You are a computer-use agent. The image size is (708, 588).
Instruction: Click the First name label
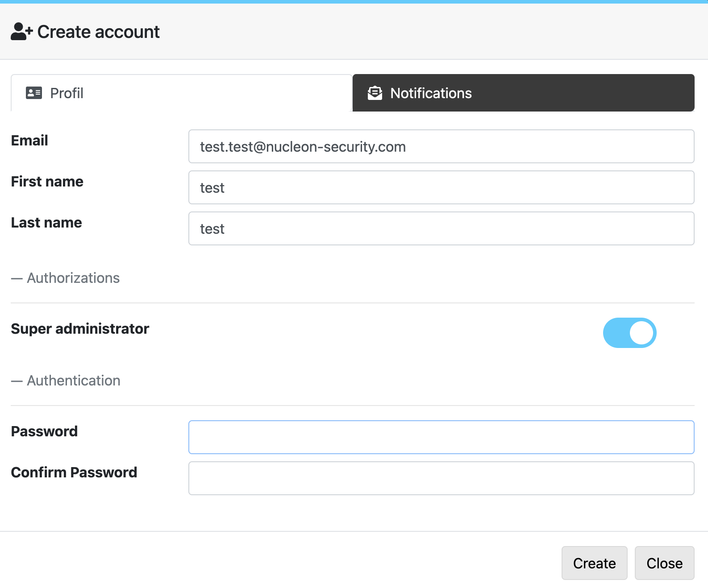(x=47, y=182)
